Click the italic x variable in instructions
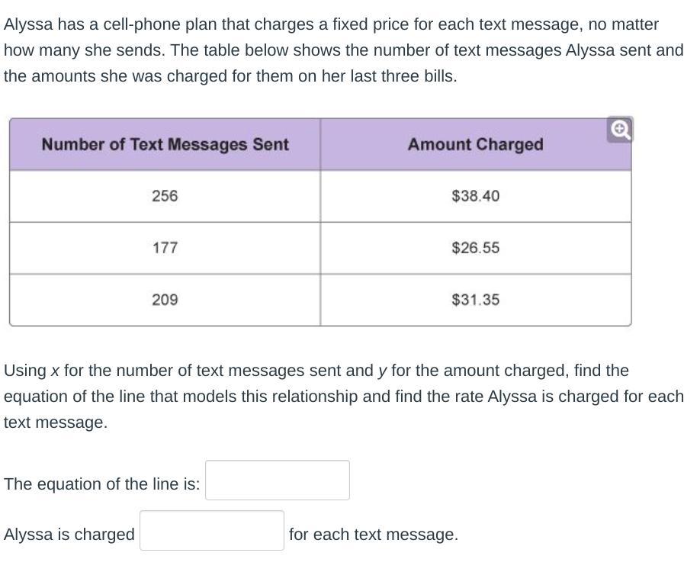This screenshot has width=700, height=588. pos(55,371)
